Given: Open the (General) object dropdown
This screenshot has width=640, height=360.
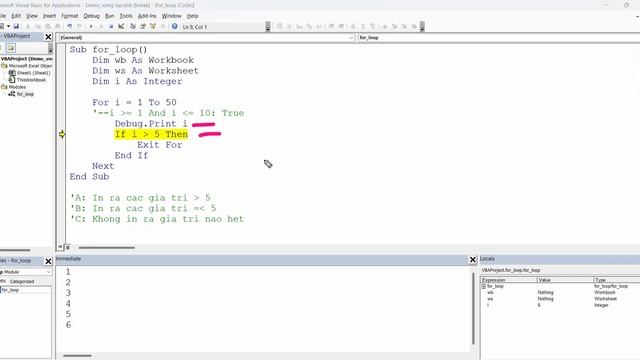Looking at the screenshot, I should (x=351, y=38).
